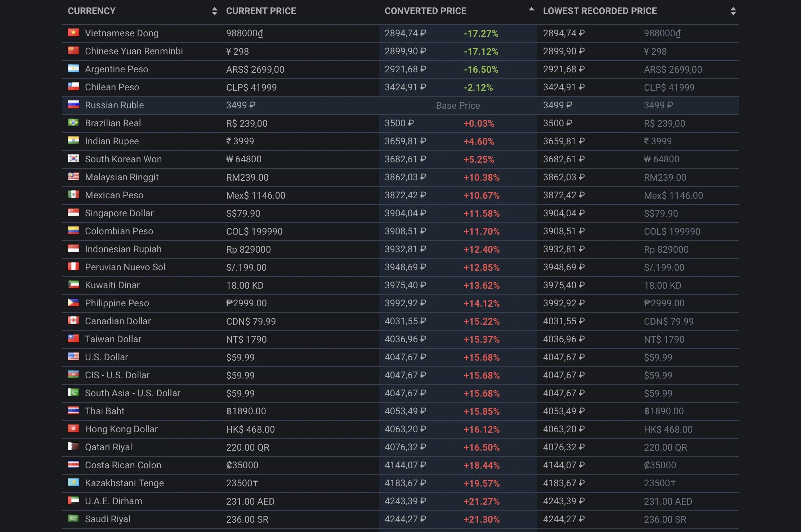This screenshot has height=532, width=801.
Task: Click the +16.12% Hong Kong Dollar difference
Action: click(x=482, y=429)
